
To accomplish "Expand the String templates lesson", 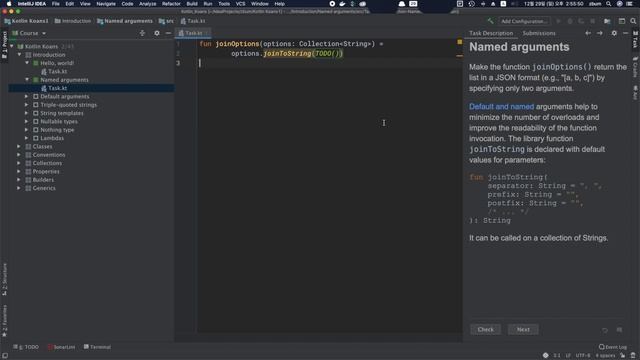I will click(x=27, y=113).
